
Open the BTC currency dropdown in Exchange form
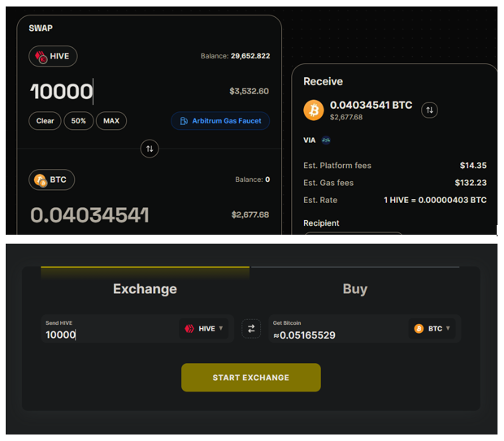coord(432,329)
